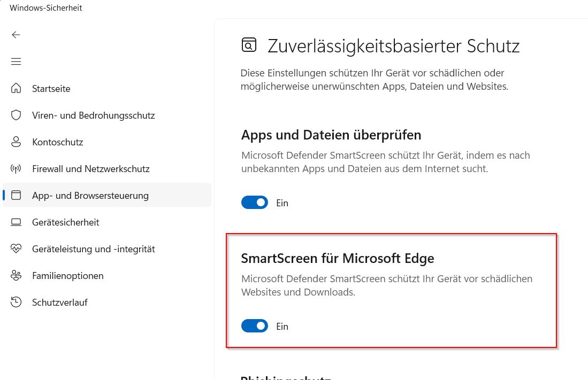Select Firewall und Netzwerkschutz in sidebar

click(90, 169)
